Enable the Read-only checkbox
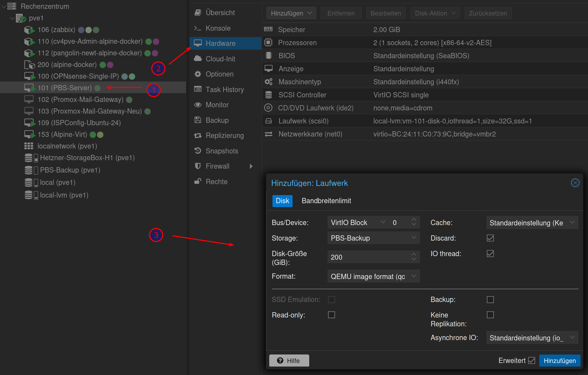Image resolution: width=588 pixels, height=375 pixels. (331, 315)
